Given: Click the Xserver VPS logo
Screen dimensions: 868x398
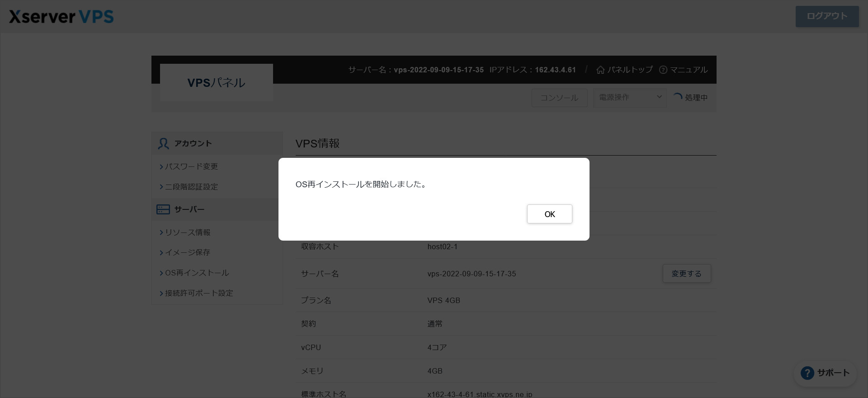Looking at the screenshot, I should 61,17.
